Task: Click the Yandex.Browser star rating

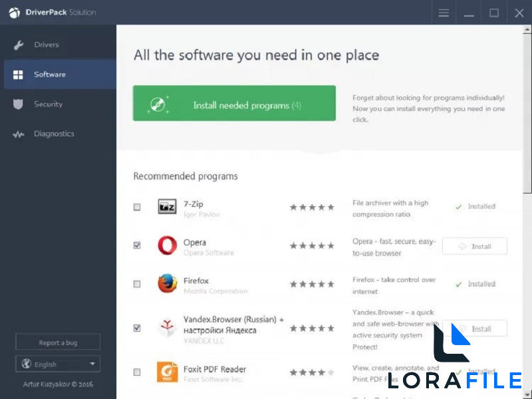Action: tap(312, 328)
